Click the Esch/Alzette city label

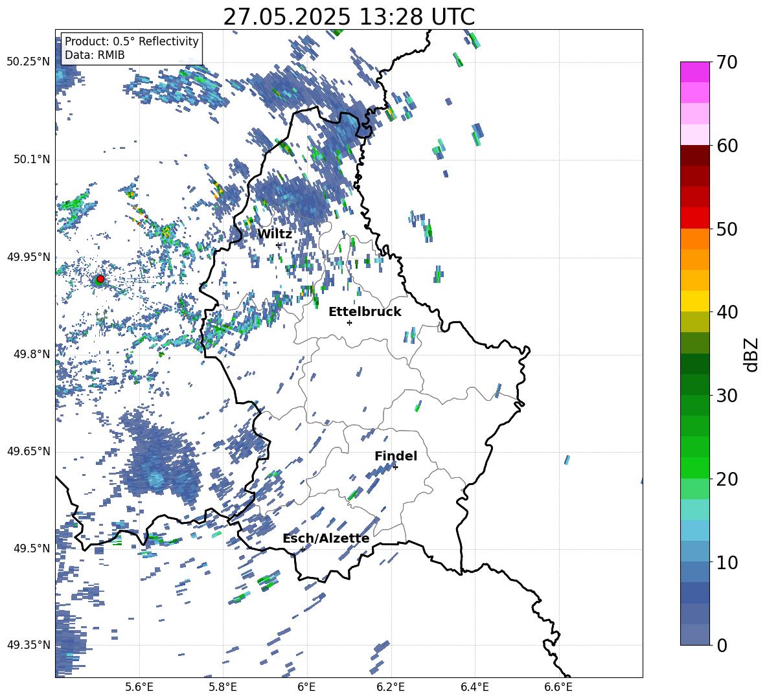pyautogui.click(x=326, y=539)
